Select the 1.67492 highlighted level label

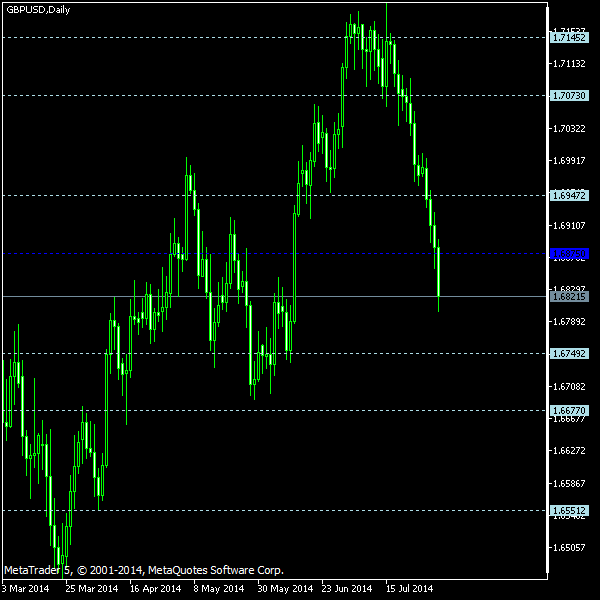click(x=569, y=354)
